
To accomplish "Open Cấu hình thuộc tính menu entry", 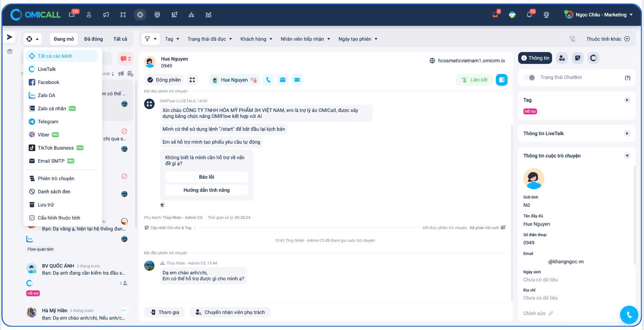I will coord(61,218).
